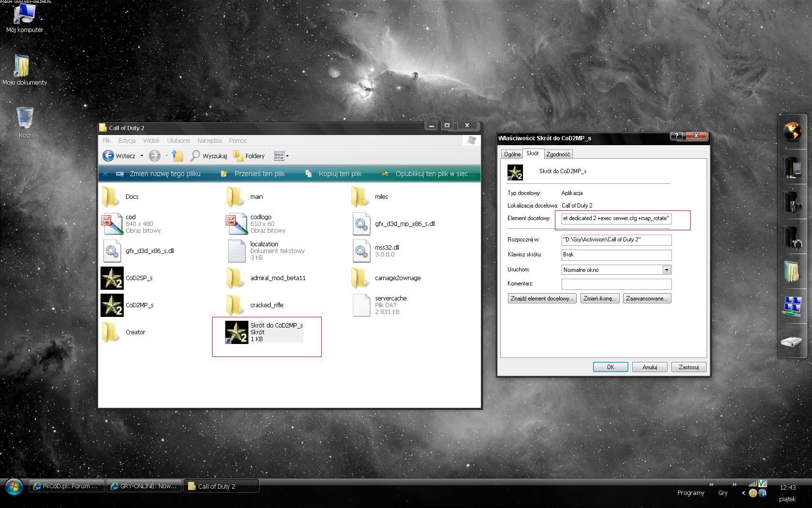Toggle the Foldery pane button
This screenshot has height=508, width=812.
point(249,156)
